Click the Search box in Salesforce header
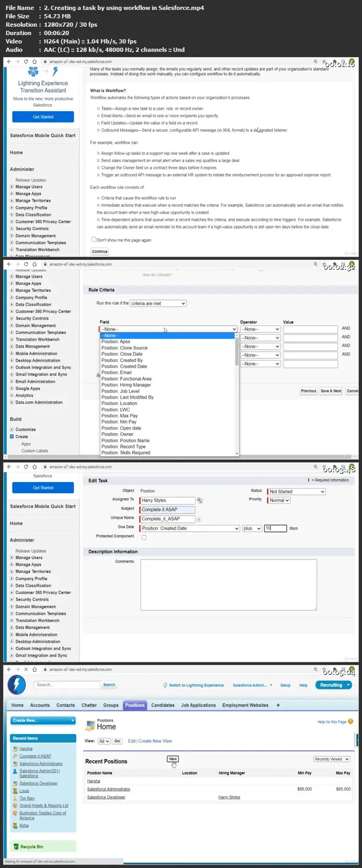 coord(67,685)
